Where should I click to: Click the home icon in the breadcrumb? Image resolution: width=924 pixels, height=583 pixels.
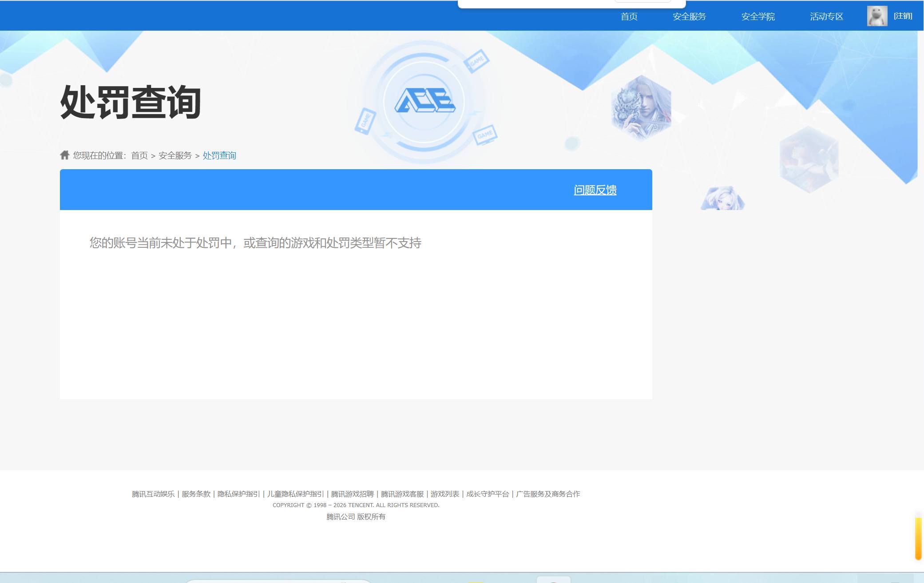coord(65,155)
